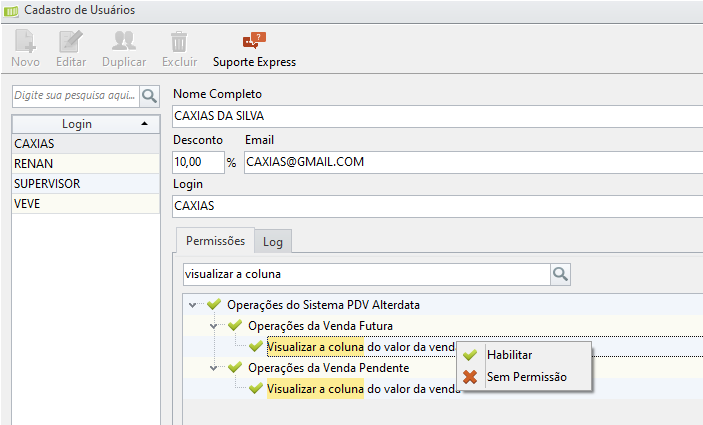The height and width of the screenshot is (425, 703).
Task: Toggle check on Operações do Sistema PDV Alterdata
Action: click(x=213, y=304)
